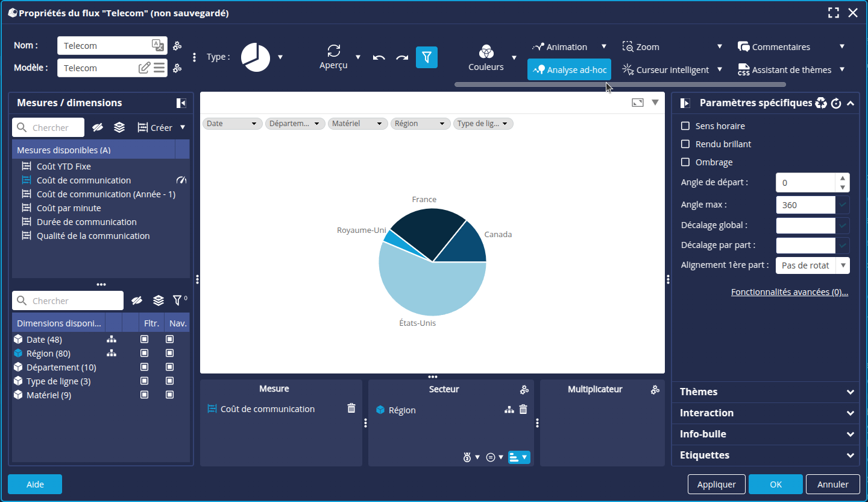Click the undo arrow icon

[379, 57]
